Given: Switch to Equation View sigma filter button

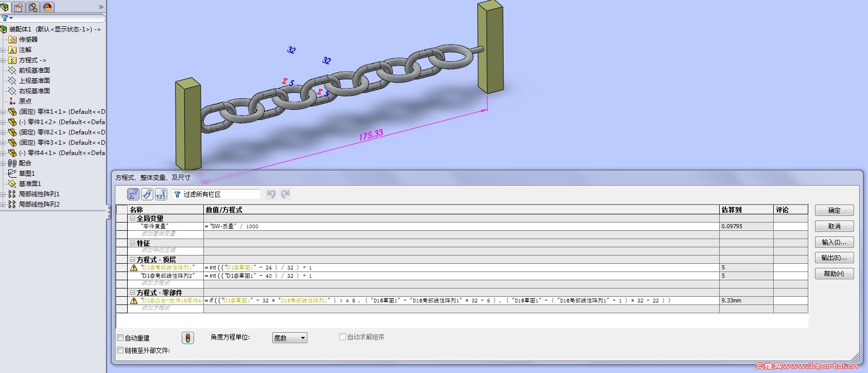Looking at the screenshot, I should 133,194.
